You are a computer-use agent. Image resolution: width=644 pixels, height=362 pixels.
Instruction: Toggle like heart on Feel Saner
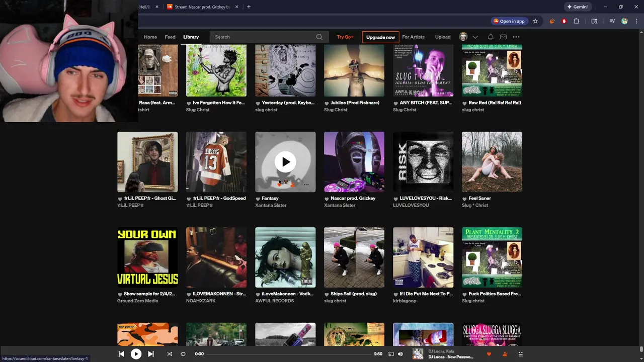tap(464, 199)
